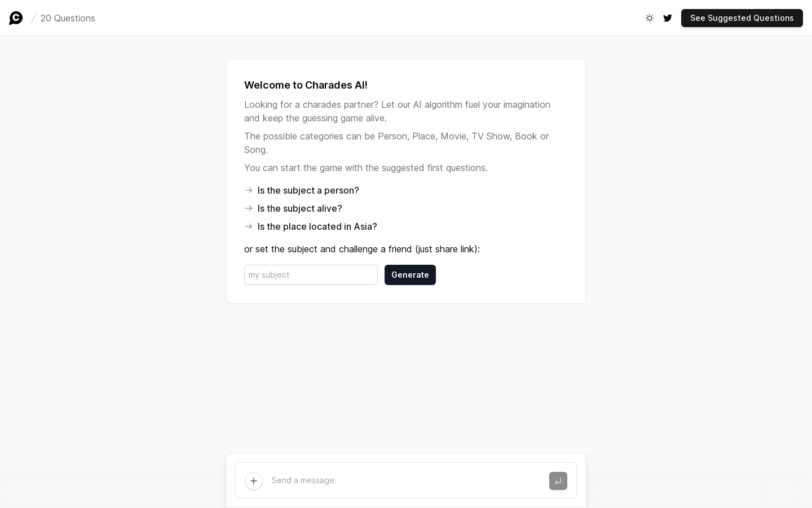812x508 pixels.
Task: Click the 'or set the subject' instruction text
Action: tap(362, 249)
